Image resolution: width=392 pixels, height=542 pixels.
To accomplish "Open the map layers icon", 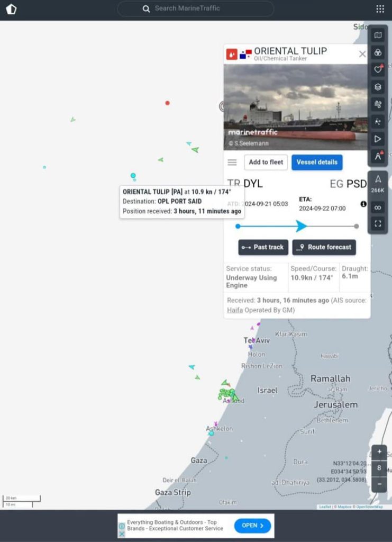I will pos(378,87).
